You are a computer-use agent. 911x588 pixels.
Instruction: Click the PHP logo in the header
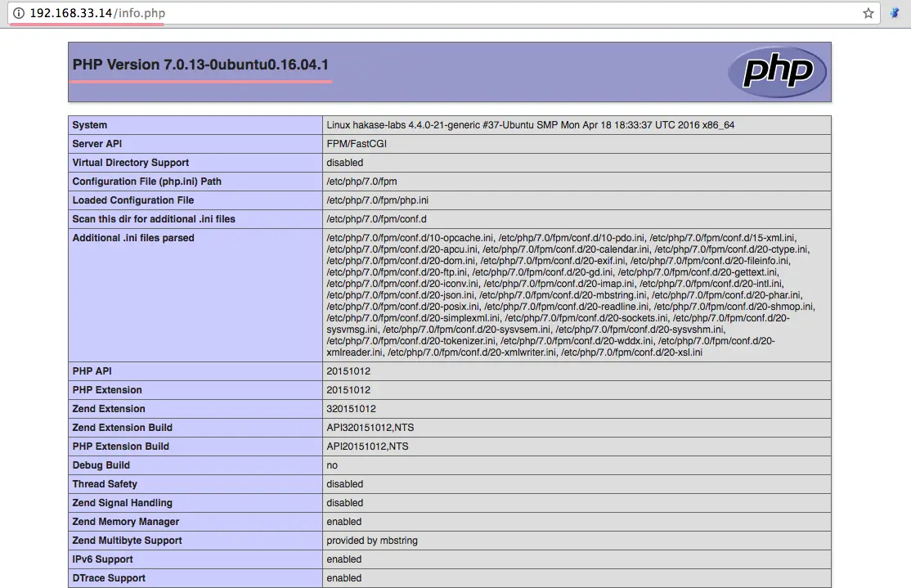pyautogui.click(x=778, y=71)
